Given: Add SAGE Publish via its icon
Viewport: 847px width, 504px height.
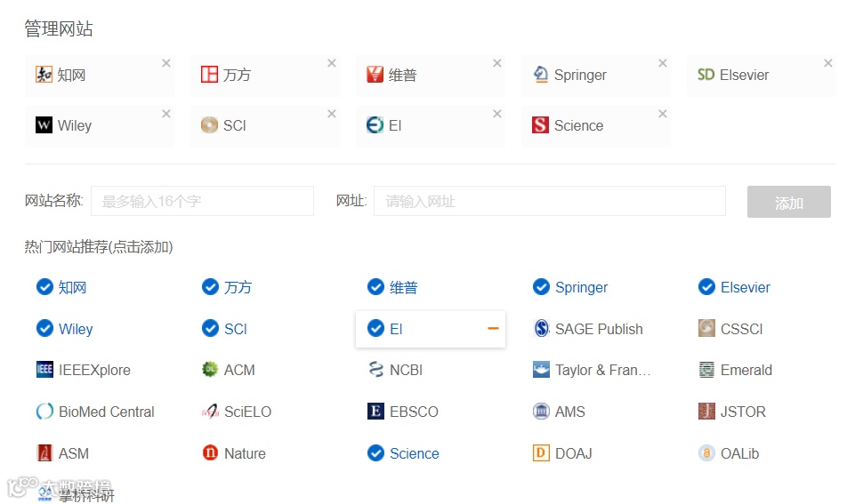Looking at the screenshot, I should (541, 328).
